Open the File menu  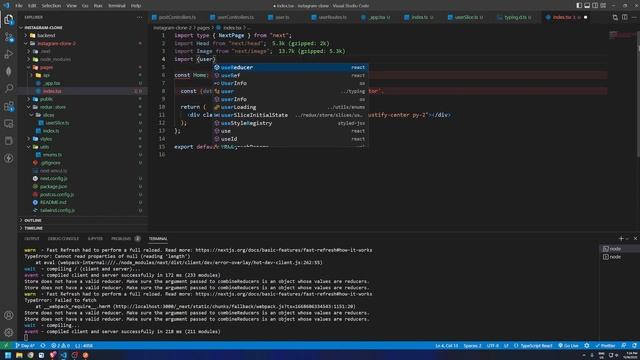click(19, 6)
